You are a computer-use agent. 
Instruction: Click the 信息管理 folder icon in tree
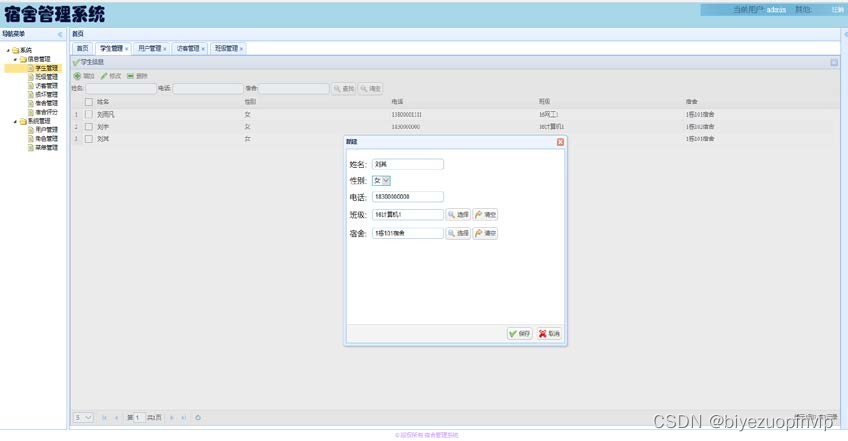coord(23,59)
